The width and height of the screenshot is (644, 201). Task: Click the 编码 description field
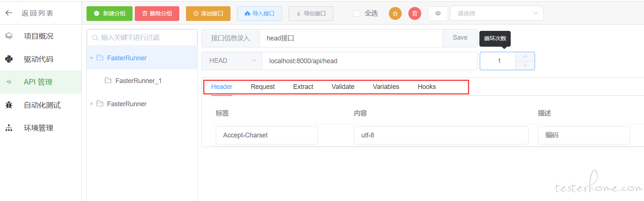(x=584, y=135)
